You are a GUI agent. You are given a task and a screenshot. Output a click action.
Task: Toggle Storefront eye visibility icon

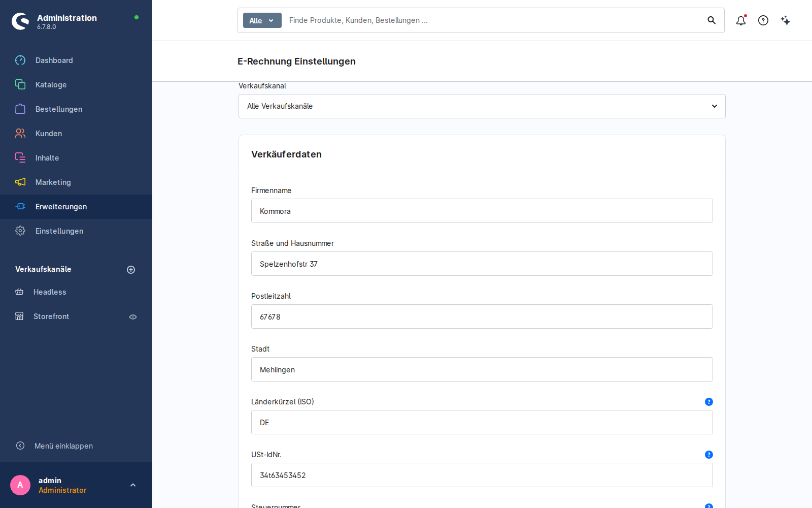133,317
